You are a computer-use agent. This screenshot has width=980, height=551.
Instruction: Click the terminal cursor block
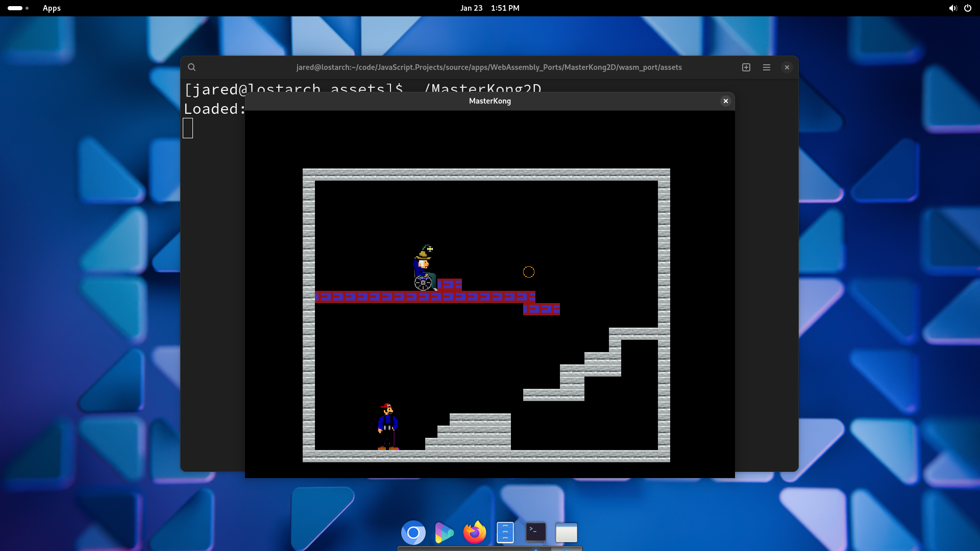[x=188, y=128]
